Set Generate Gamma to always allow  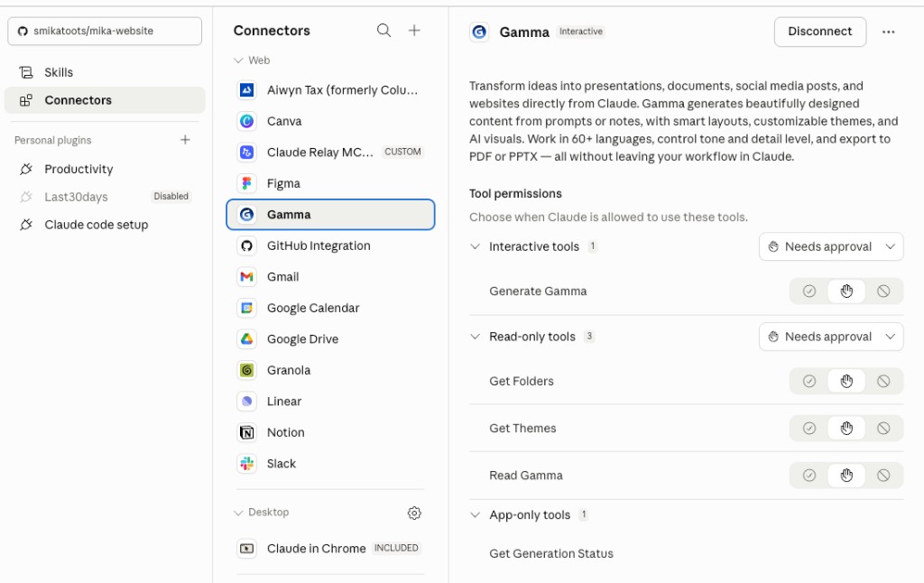coord(809,291)
